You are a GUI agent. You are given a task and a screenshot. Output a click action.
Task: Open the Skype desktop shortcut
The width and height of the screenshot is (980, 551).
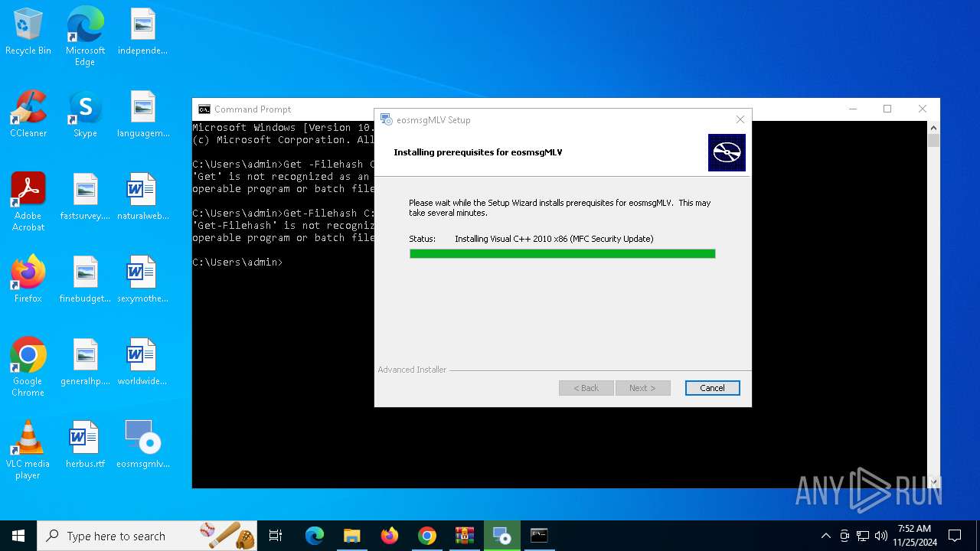pos(85,115)
